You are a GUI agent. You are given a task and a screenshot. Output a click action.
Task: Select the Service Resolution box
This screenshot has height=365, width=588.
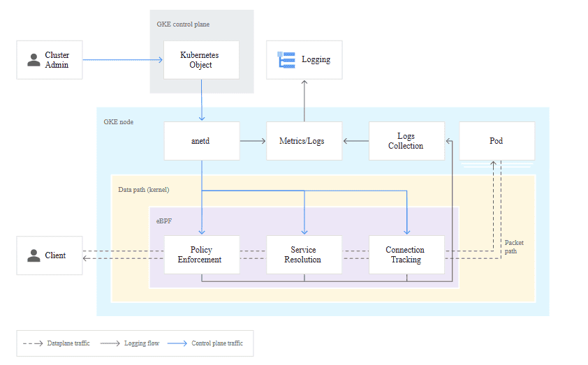point(304,255)
